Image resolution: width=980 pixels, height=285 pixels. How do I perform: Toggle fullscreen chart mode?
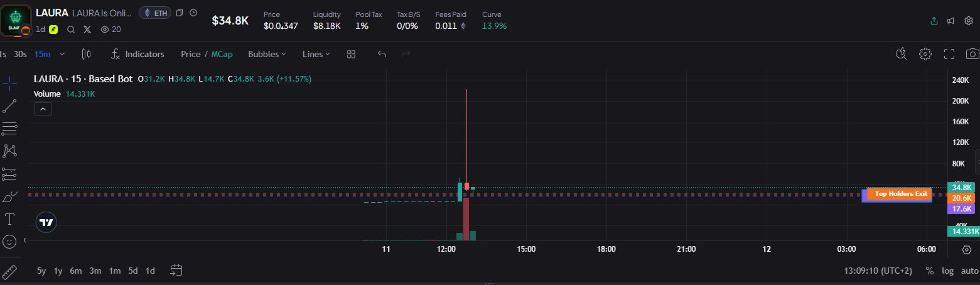point(949,54)
